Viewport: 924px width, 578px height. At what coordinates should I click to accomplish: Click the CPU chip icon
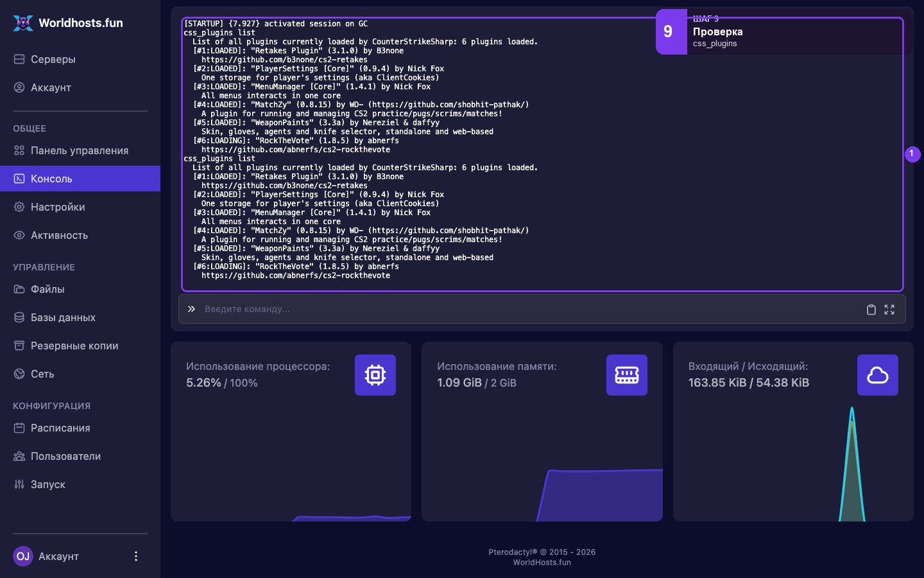pyautogui.click(x=375, y=375)
